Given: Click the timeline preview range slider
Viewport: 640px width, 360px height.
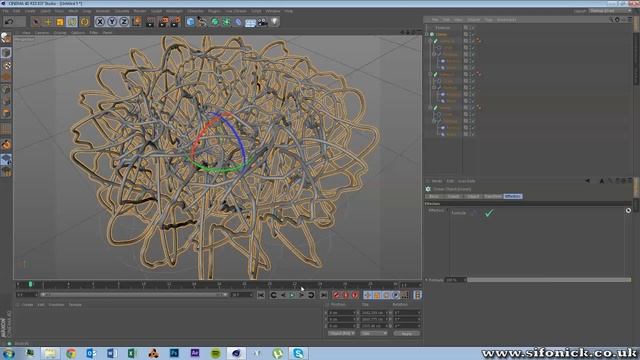Looking at the screenshot, I should click(134, 294).
